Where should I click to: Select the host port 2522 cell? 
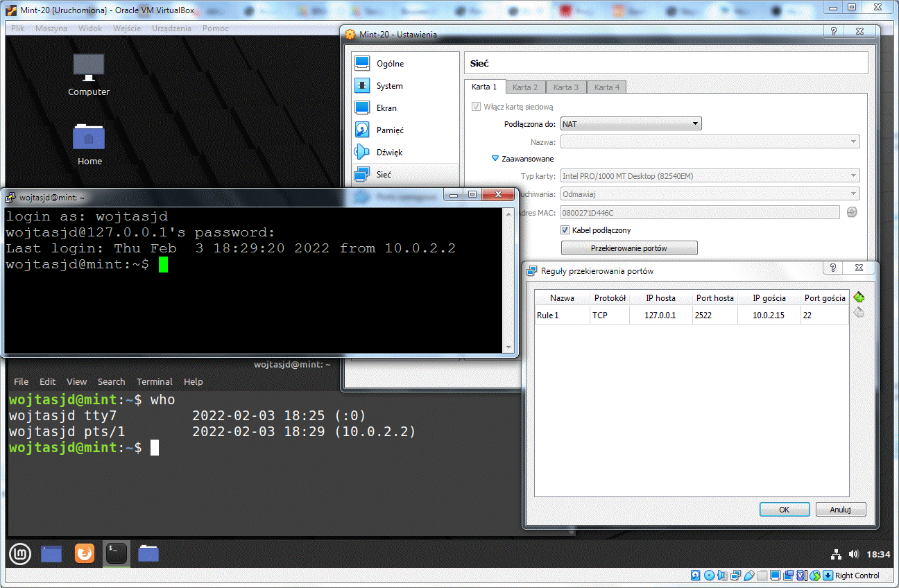715,315
